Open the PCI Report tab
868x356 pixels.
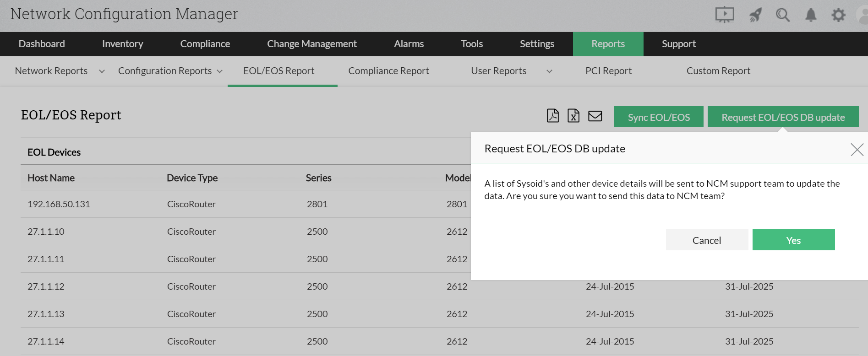608,71
